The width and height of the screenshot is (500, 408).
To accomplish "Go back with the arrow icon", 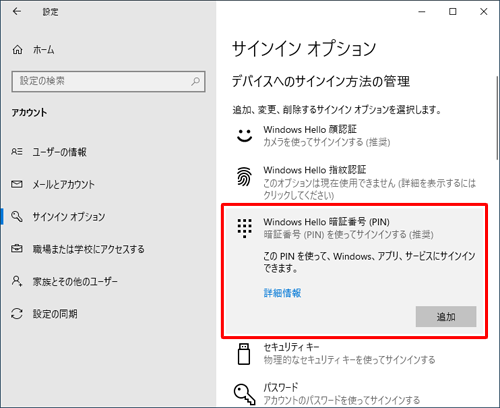I will 17,12.
